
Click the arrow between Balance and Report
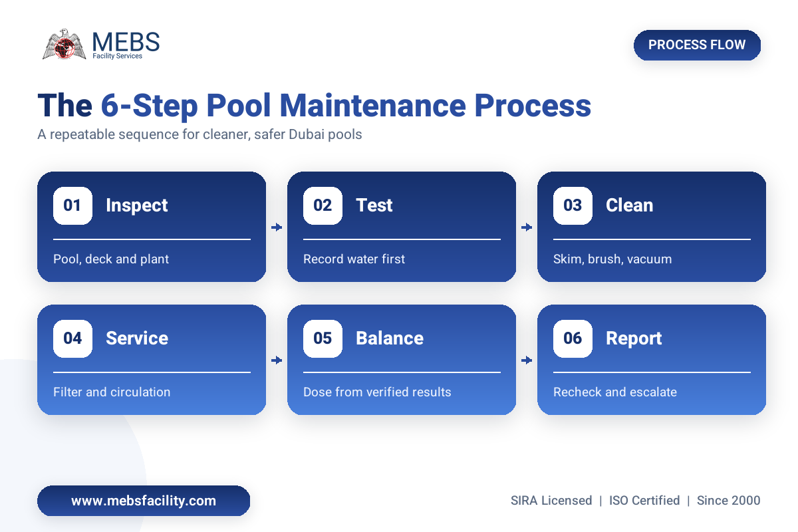527,360
